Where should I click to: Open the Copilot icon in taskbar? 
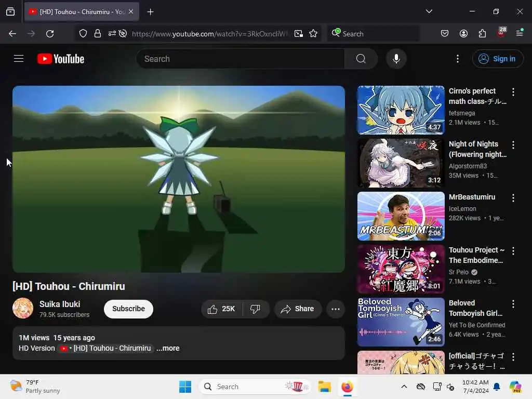tap(515, 387)
